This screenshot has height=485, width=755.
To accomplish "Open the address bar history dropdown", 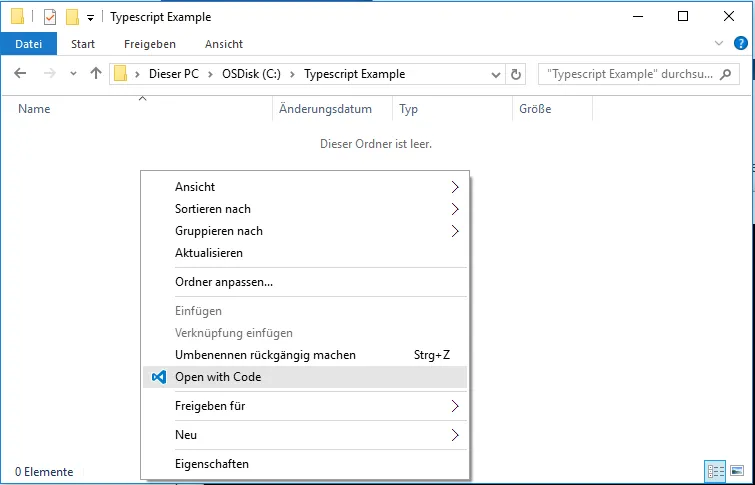I will [496, 74].
